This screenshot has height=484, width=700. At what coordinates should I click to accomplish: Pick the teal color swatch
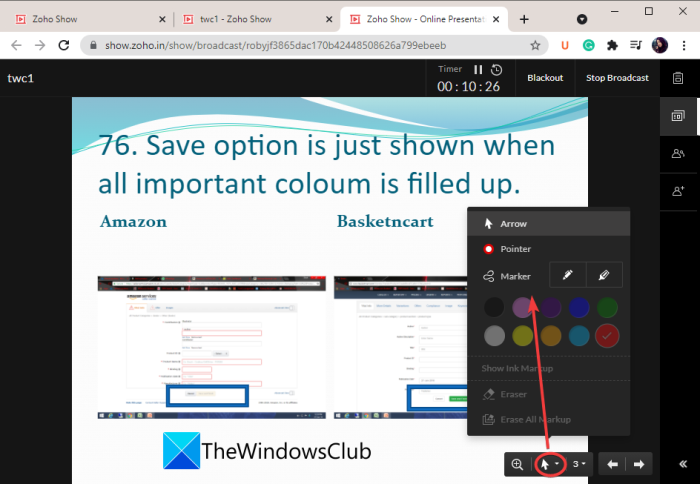click(579, 336)
